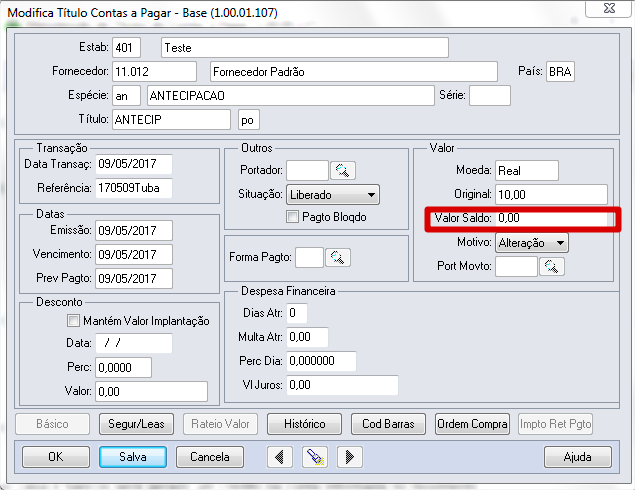
Task: Open the Motivo dropdown showing Alteração
Action: pyautogui.click(x=532, y=243)
